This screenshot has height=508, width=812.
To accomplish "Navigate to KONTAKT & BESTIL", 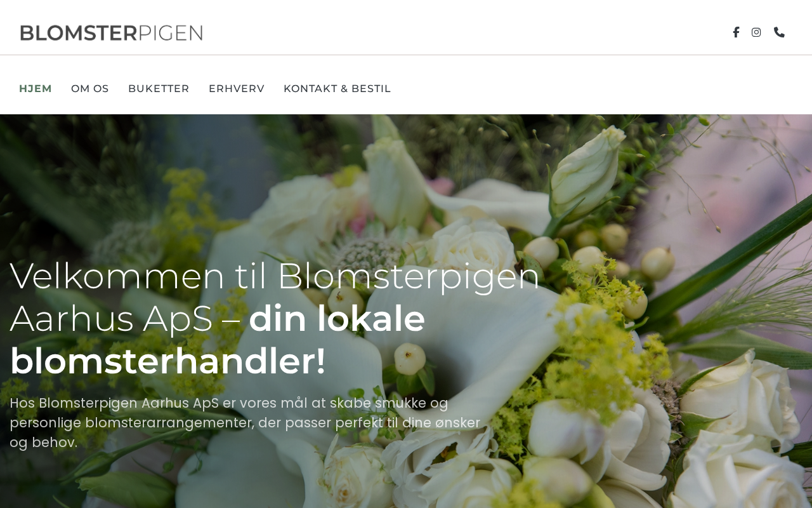I will point(337,89).
